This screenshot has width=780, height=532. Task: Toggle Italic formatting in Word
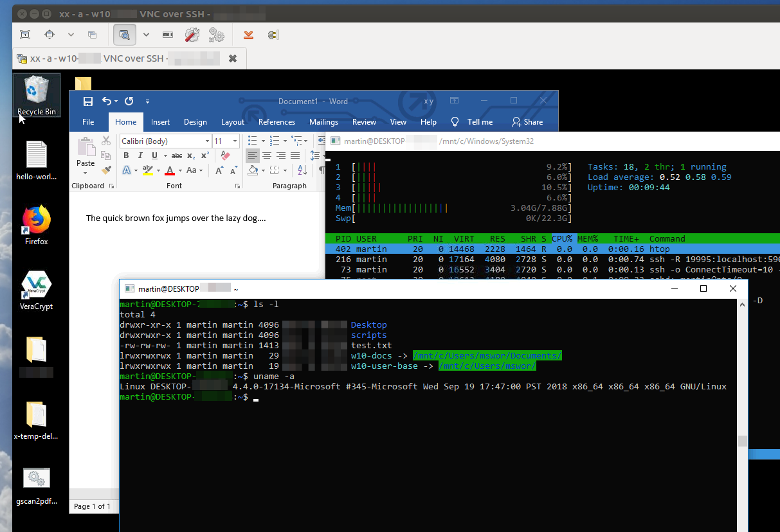pos(140,155)
